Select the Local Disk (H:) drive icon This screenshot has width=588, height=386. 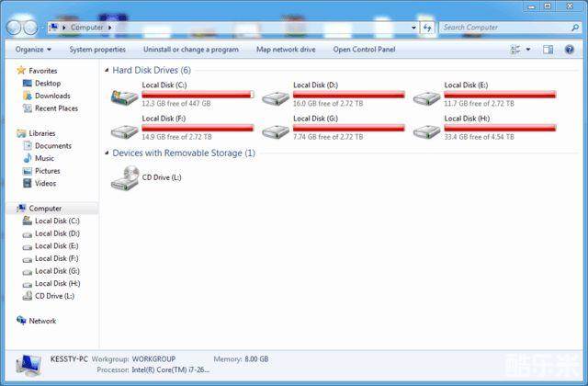coord(424,131)
